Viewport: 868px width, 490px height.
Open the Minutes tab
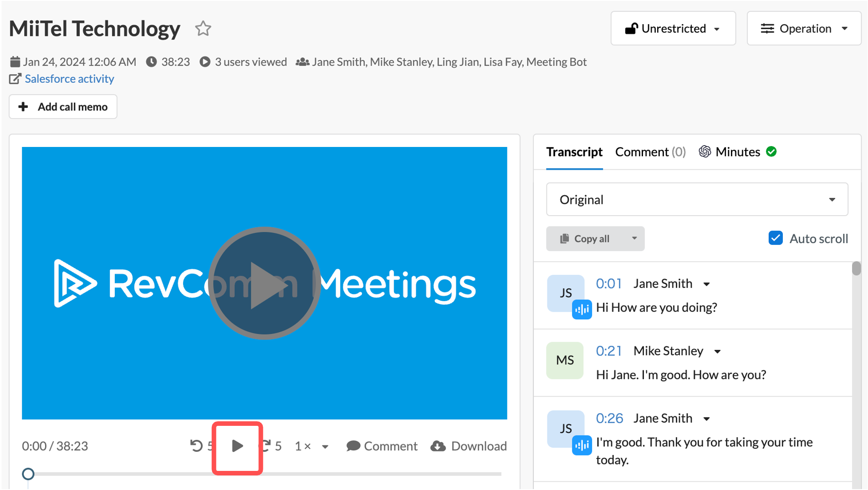click(737, 152)
